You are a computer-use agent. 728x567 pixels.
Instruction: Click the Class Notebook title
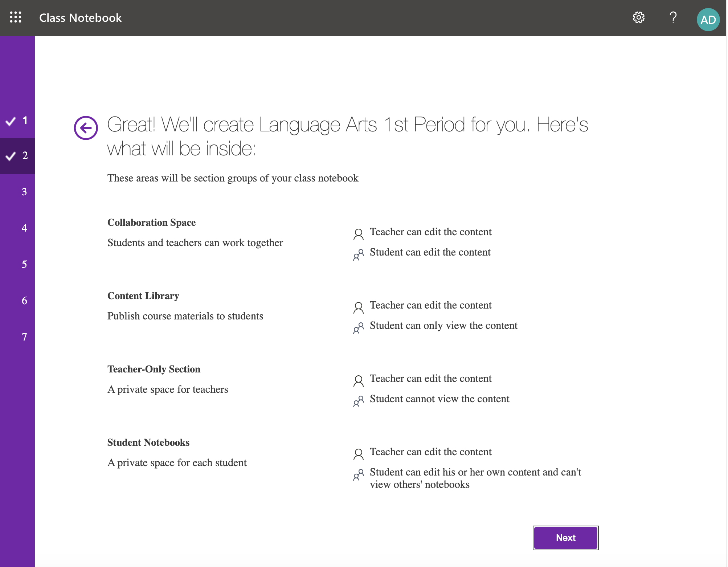click(x=80, y=18)
